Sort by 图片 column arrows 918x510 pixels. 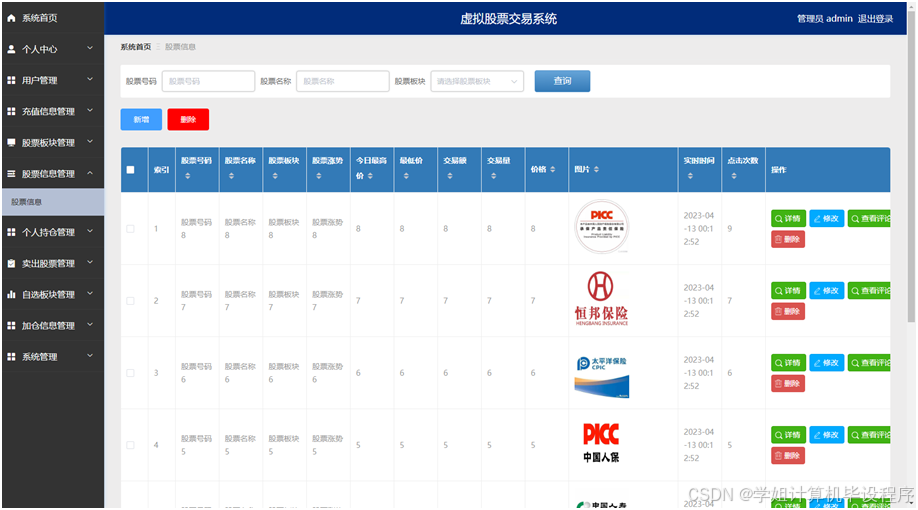tap(596, 169)
